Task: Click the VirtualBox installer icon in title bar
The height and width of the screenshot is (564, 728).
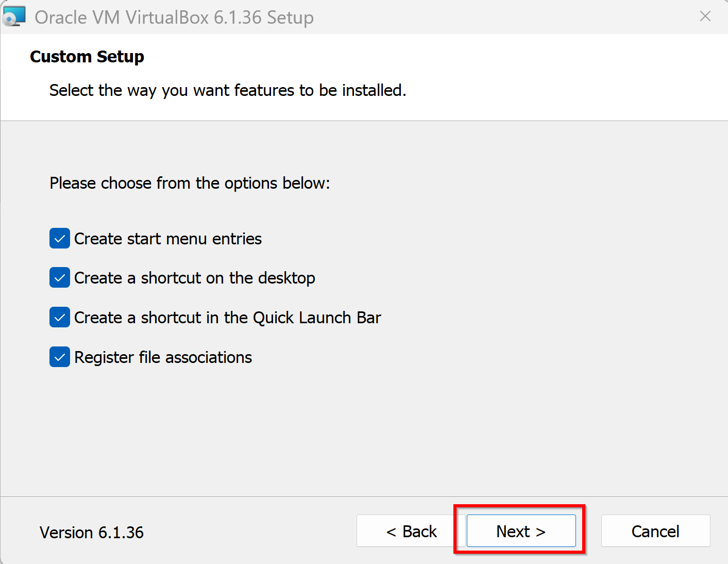Action: (14, 16)
